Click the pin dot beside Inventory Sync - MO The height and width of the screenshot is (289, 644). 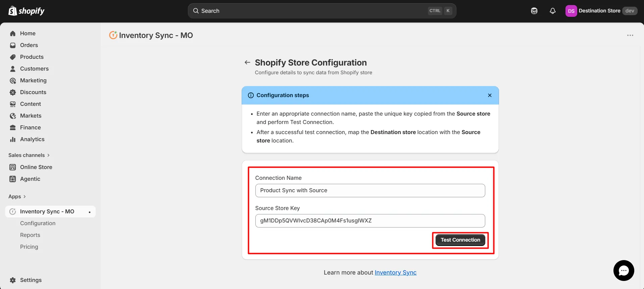click(x=90, y=212)
